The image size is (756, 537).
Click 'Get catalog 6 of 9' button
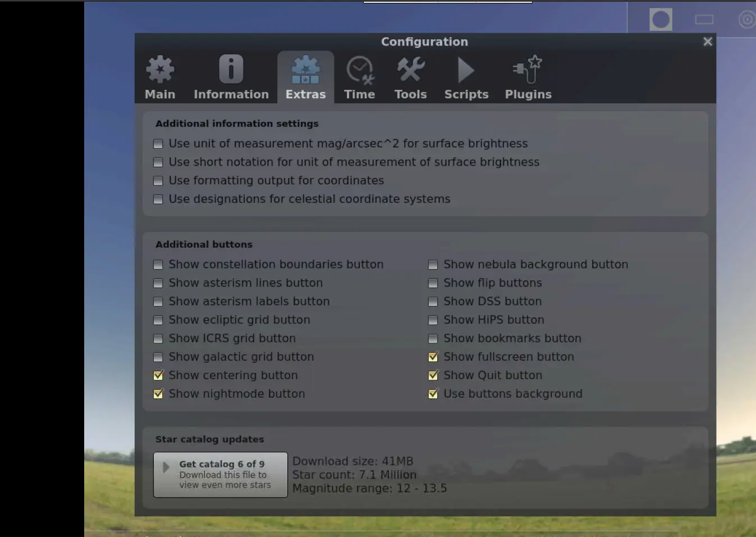click(221, 475)
